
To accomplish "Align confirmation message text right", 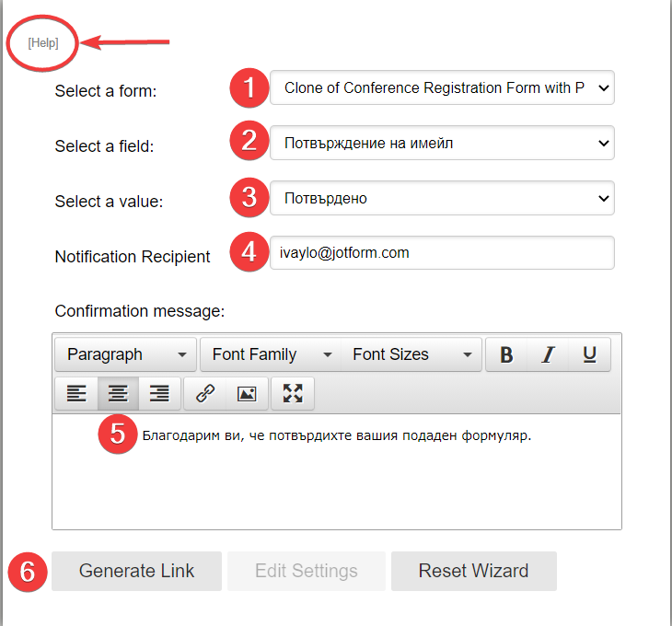I will (159, 394).
